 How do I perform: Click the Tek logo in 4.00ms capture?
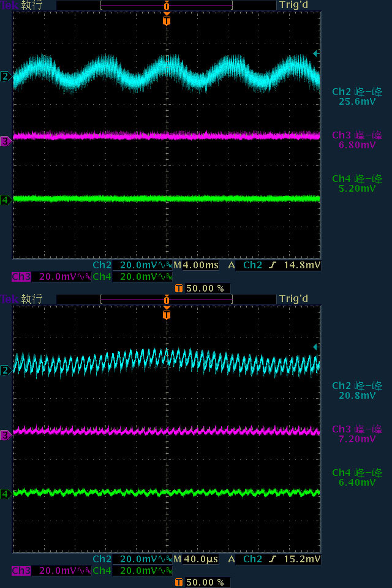point(9,6)
